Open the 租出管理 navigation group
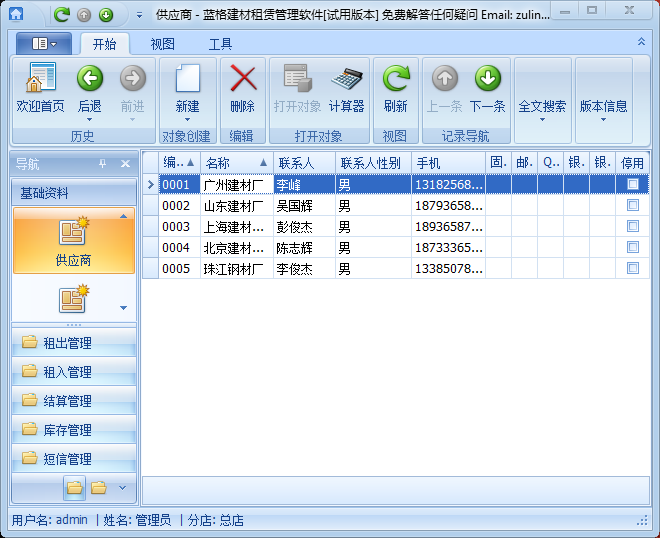Viewport: 660px width, 538px height. 74,343
